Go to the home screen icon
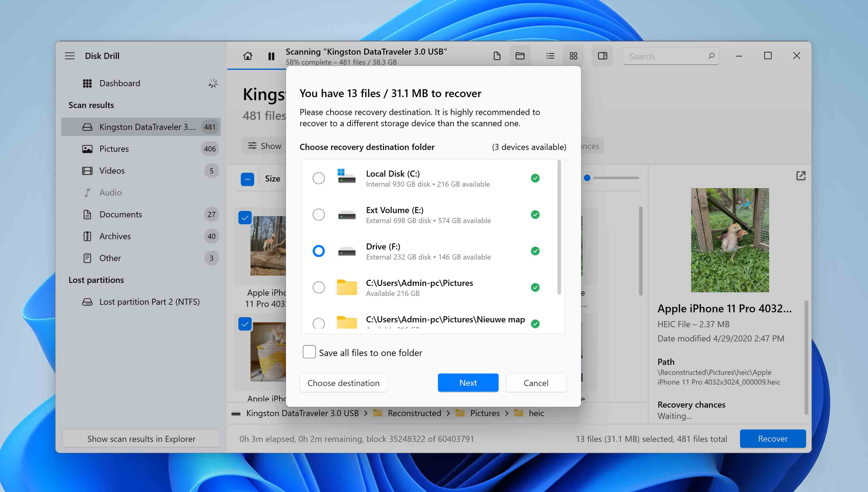This screenshot has width=868, height=492. [x=248, y=56]
